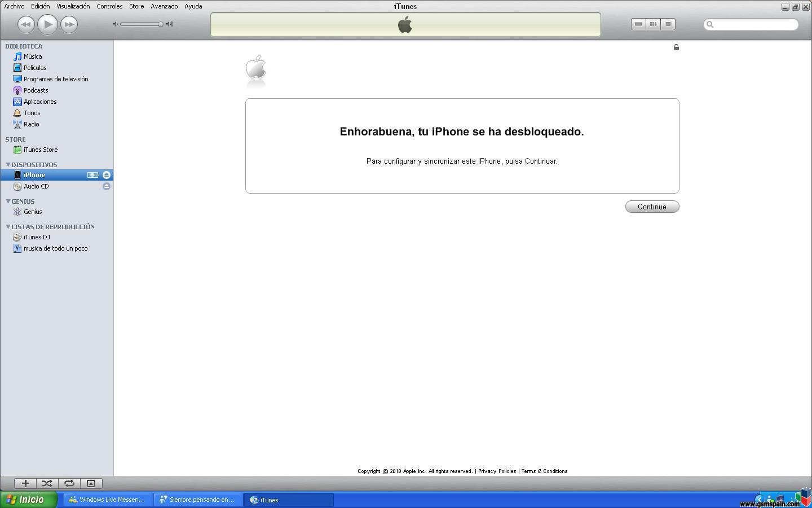Switch to Windows Live Messenger taskbar item
This screenshot has height=508, width=812.
pyautogui.click(x=107, y=500)
